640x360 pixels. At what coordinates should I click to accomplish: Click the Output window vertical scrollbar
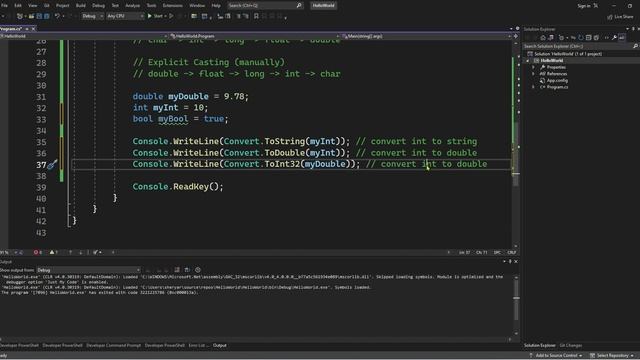click(516, 305)
